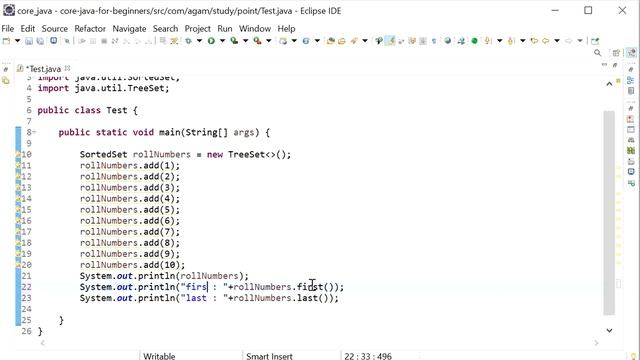Image resolution: width=640 pixels, height=360 pixels.
Task: Start debugging with the Debug bug icon
Action: tap(188, 41)
